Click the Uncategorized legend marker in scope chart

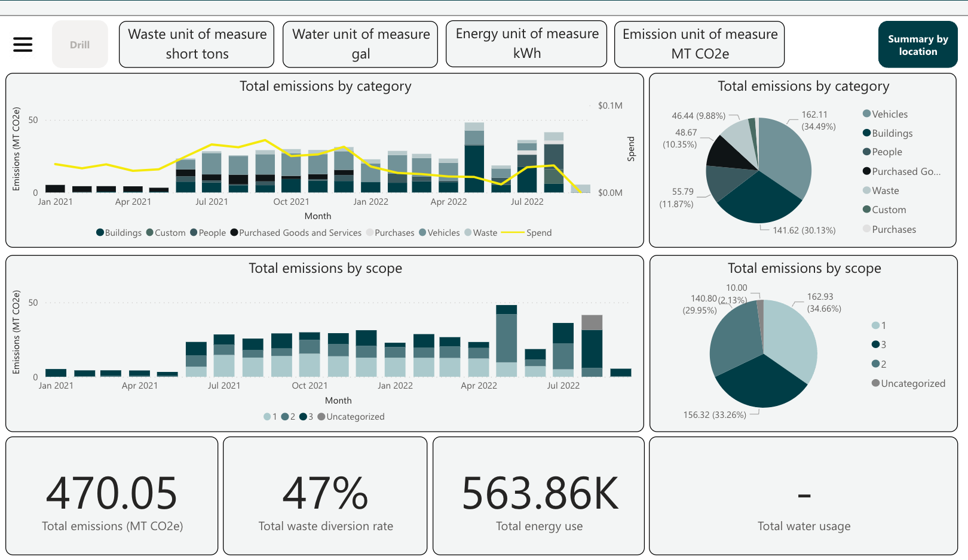click(321, 416)
